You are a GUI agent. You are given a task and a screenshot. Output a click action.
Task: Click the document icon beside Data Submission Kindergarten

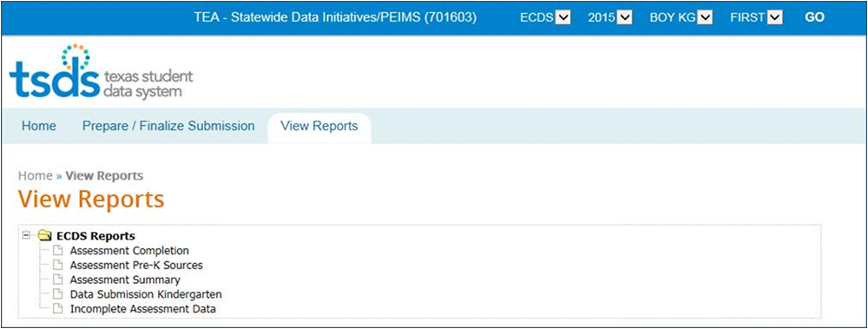pos(57,294)
